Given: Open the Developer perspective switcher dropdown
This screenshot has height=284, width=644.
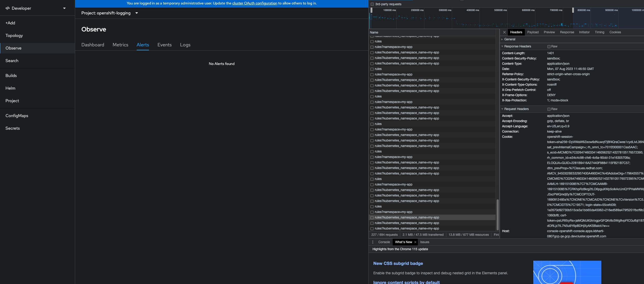Looking at the screenshot, I should pyautogui.click(x=64, y=8).
